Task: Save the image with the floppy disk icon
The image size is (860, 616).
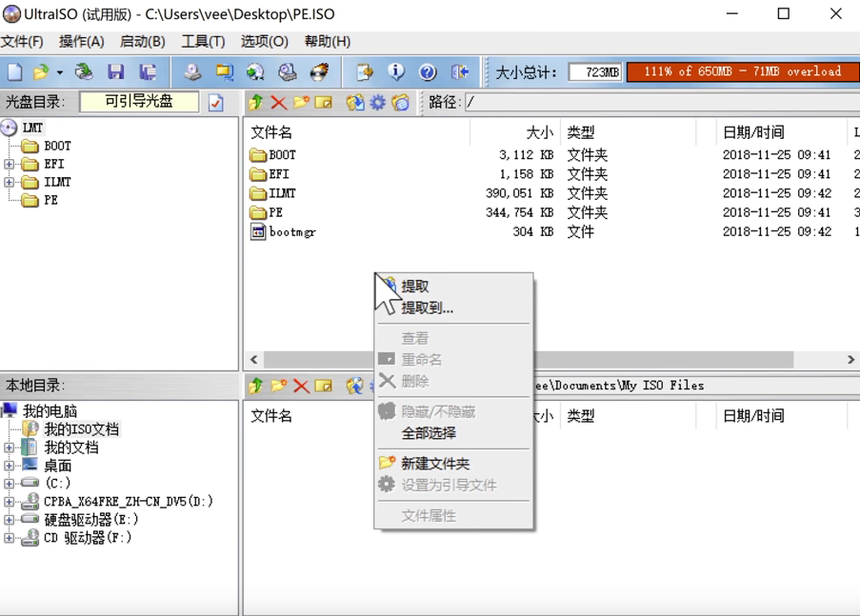Action: pyautogui.click(x=116, y=71)
